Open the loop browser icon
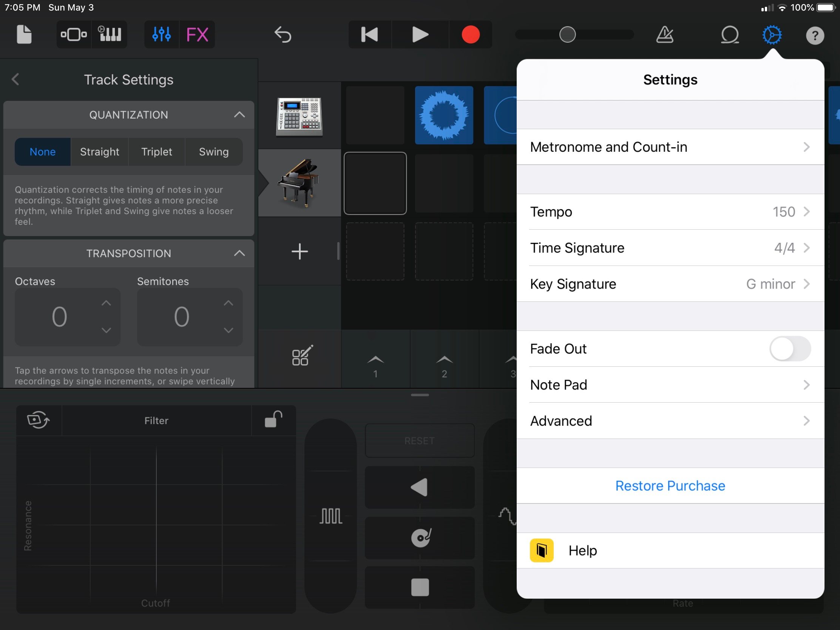This screenshot has height=630, width=840. tap(729, 34)
